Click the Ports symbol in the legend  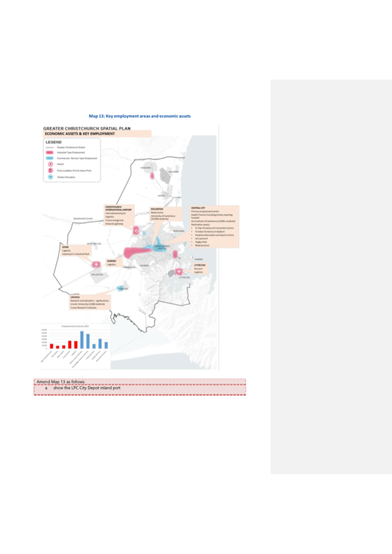[x=50, y=171]
